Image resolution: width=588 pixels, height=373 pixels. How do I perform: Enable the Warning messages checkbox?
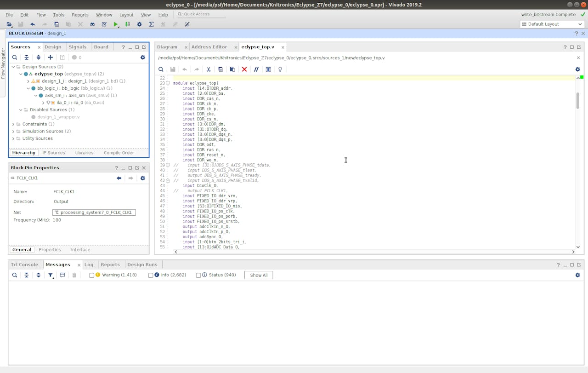tap(91, 275)
